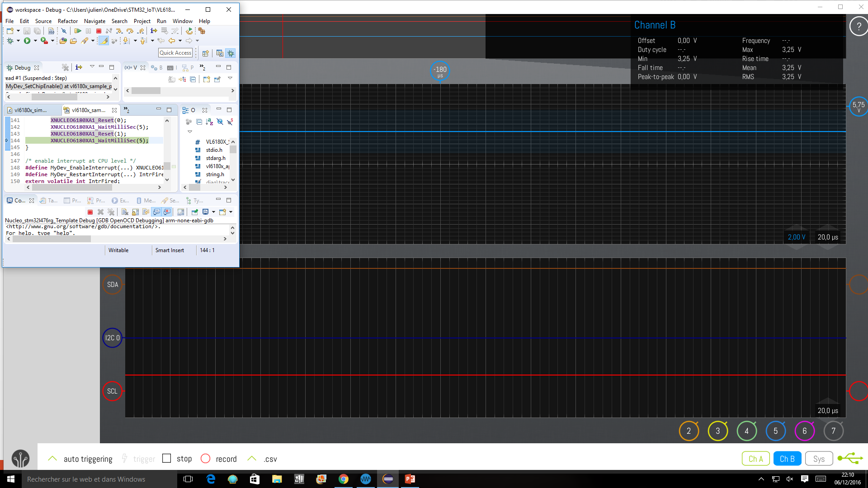Viewport: 868px width, 488px height.
Task: Click the Restart debug session icon
Action: [x=189, y=31]
